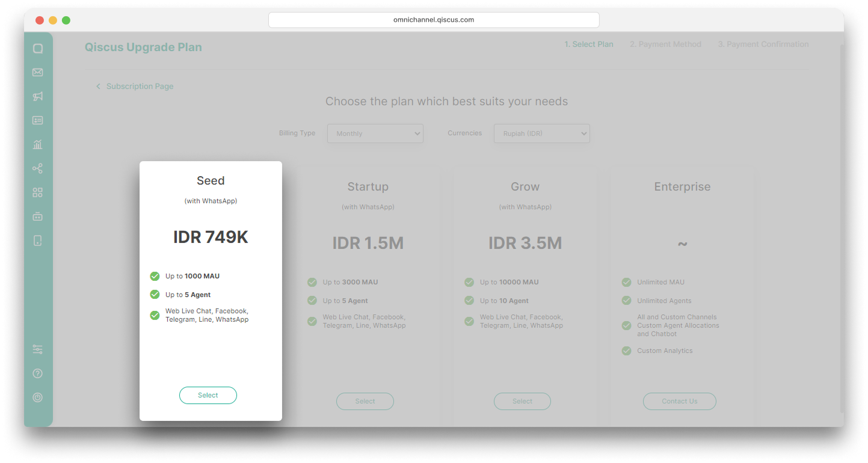Click the Seed plan title
This screenshot has width=868, height=463.
click(x=211, y=180)
